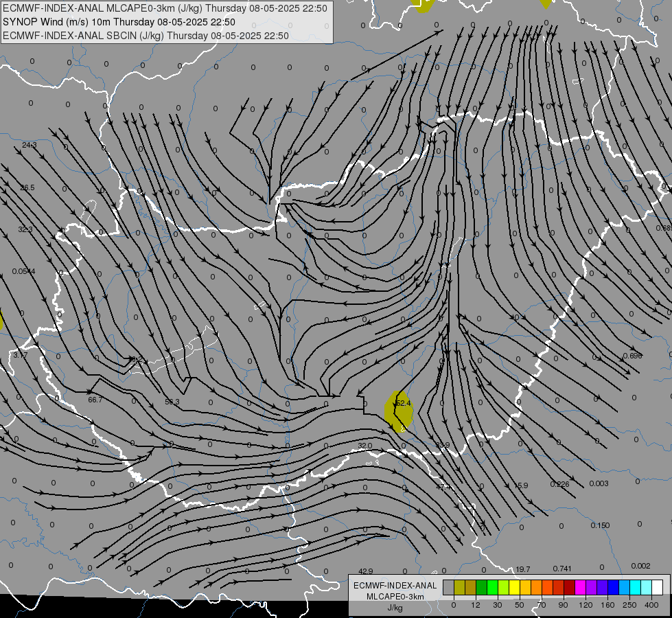Click the map value '66.7'
Viewport: 672px width, 618px height.
tap(95, 400)
